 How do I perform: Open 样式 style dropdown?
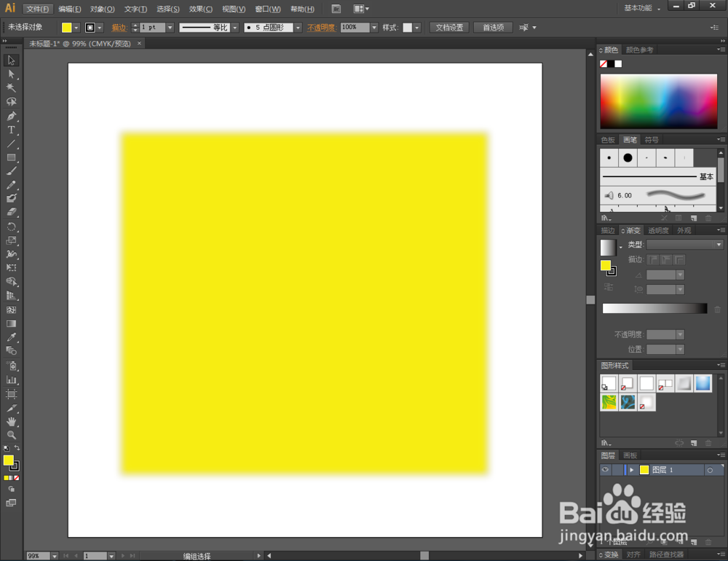click(417, 28)
